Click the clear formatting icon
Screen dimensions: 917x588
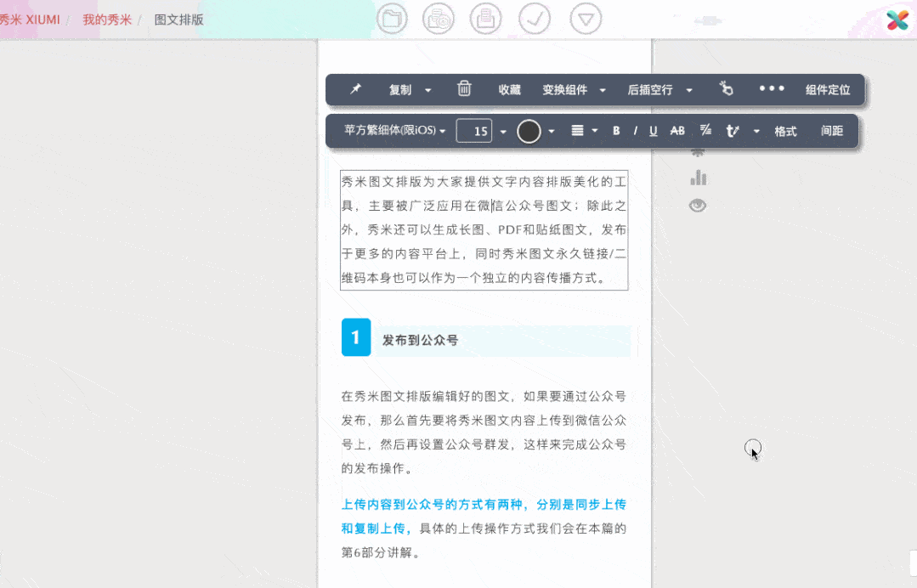[705, 130]
